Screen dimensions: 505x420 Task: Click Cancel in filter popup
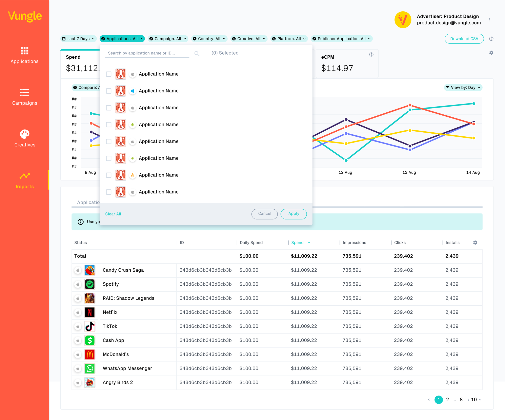[265, 214]
